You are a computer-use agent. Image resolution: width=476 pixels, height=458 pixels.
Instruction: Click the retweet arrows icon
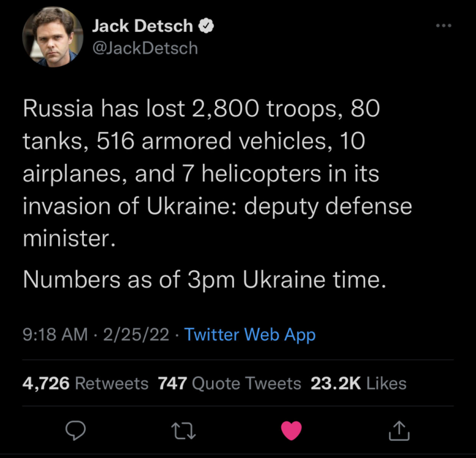(x=183, y=431)
